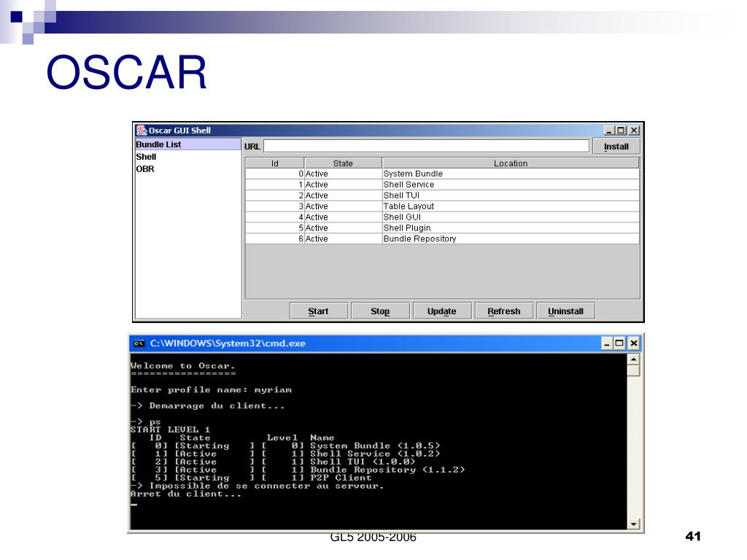This screenshot has width=747, height=560.
Task: Select the Table Layout row
Action: (442, 206)
